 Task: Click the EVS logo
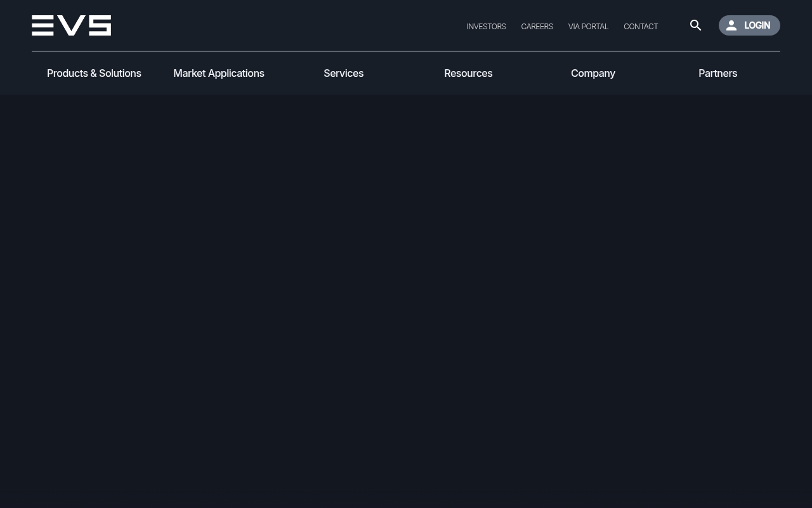coord(71,25)
